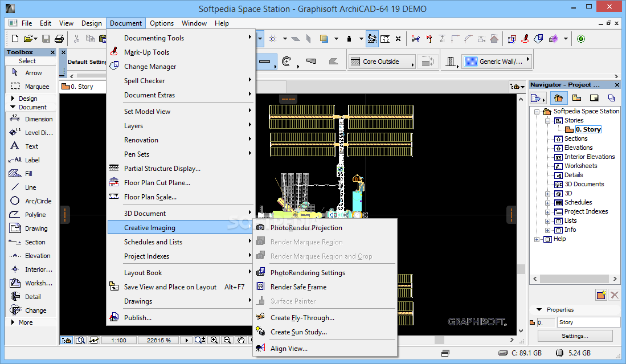The height and width of the screenshot is (364, 626).
Task: Choose the Interior Elevation tool
Action: (30, 269)
